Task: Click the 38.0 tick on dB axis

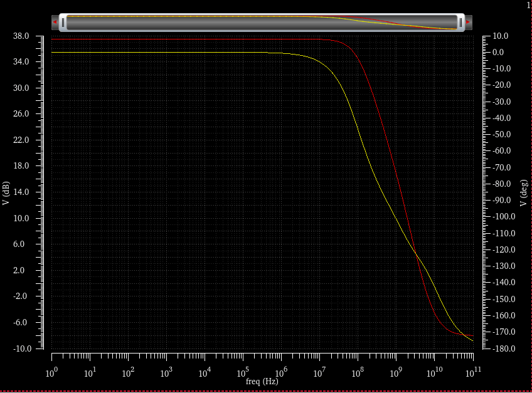Action: pyautogui.click(x=21, y=36)
